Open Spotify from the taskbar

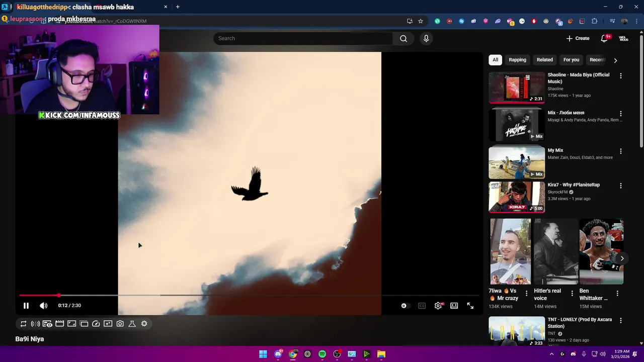pos(322,354)
